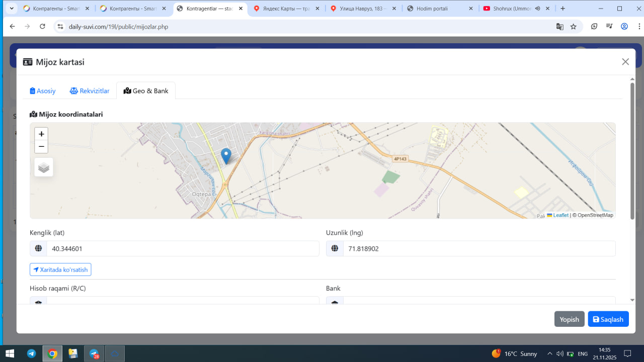Open the Leaflet attribution link
The width and height of the screenshot is (644, 362).
(x=558, y=215)
